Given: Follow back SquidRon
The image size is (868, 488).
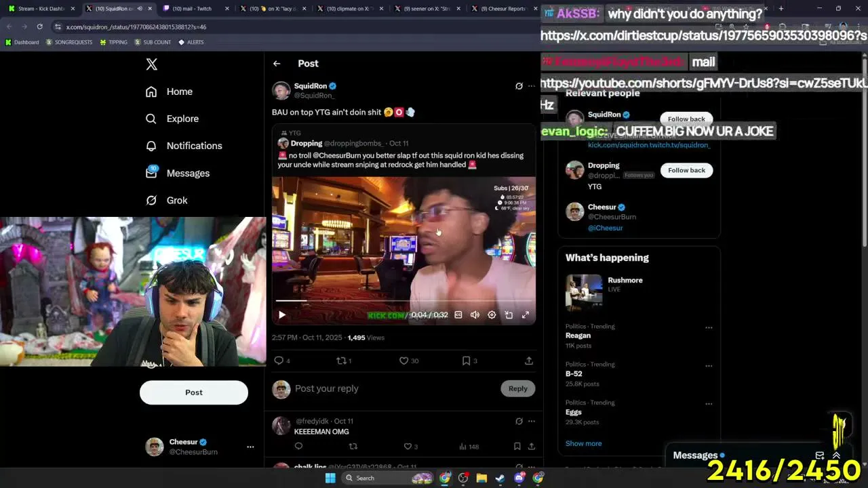Looking at the screenshot, I should click(686, 119).
